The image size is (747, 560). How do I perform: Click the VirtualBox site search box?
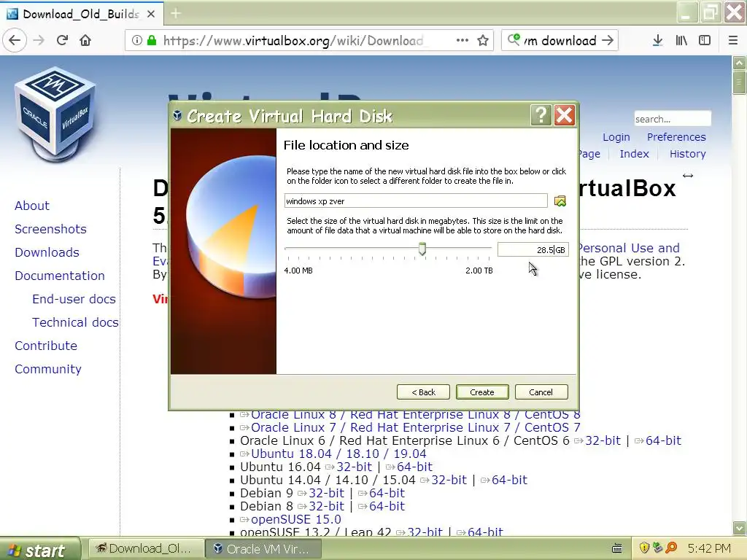click(672, 119)
